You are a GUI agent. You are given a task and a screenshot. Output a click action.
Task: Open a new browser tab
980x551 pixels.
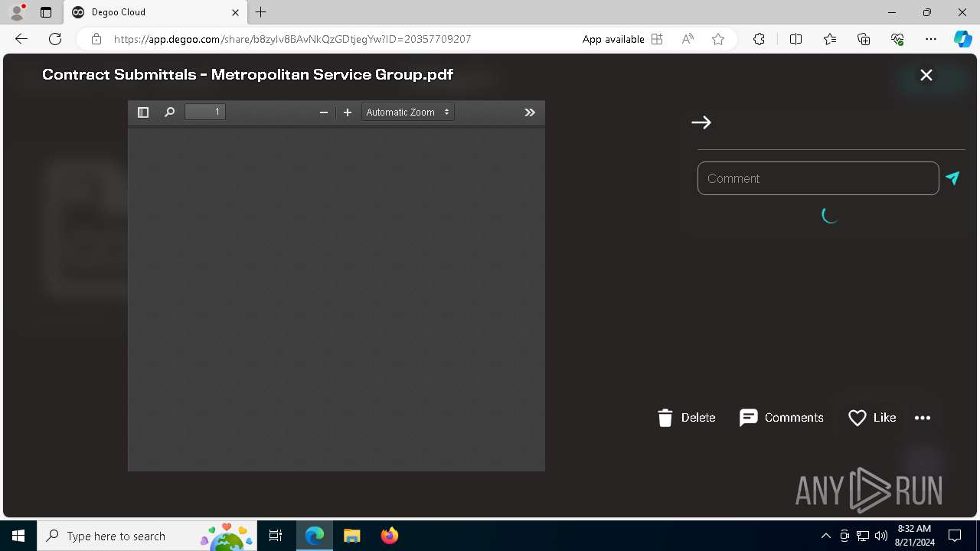[261, 12]
